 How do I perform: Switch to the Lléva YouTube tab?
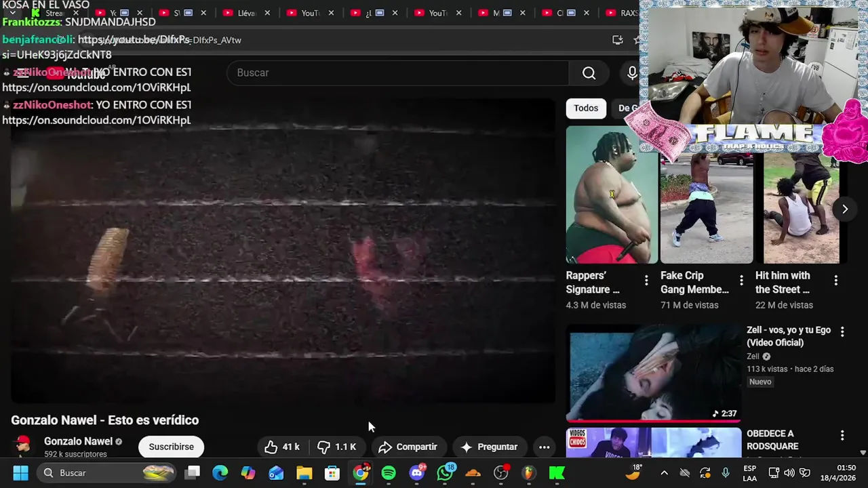247,13
